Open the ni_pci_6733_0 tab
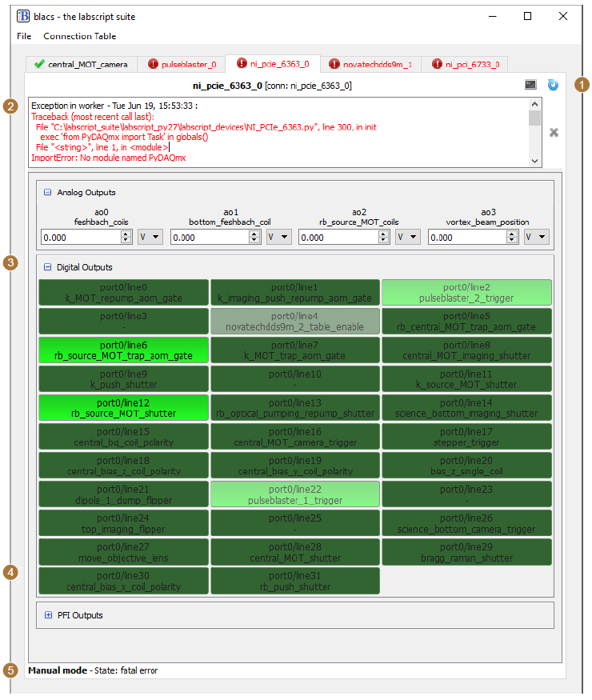The height and width of the screenshot is (700, 592). pos(466,64)
